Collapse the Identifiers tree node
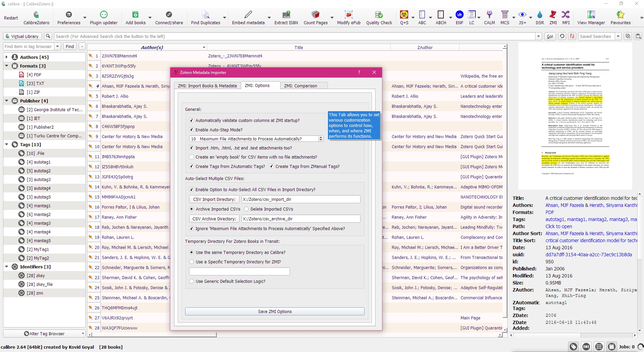 coord(7,267)
